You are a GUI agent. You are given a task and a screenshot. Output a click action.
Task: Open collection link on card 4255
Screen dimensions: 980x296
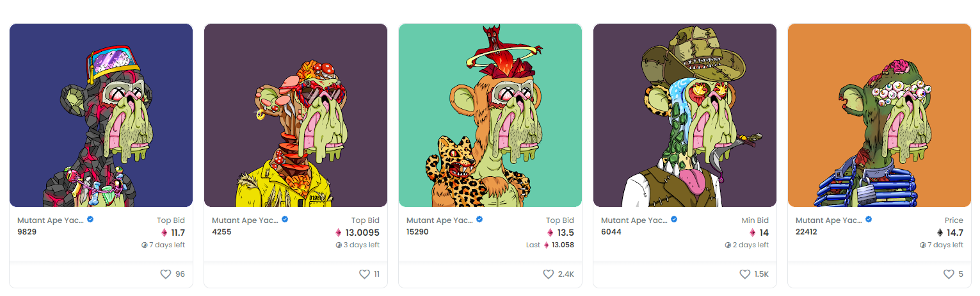[245, 220]
